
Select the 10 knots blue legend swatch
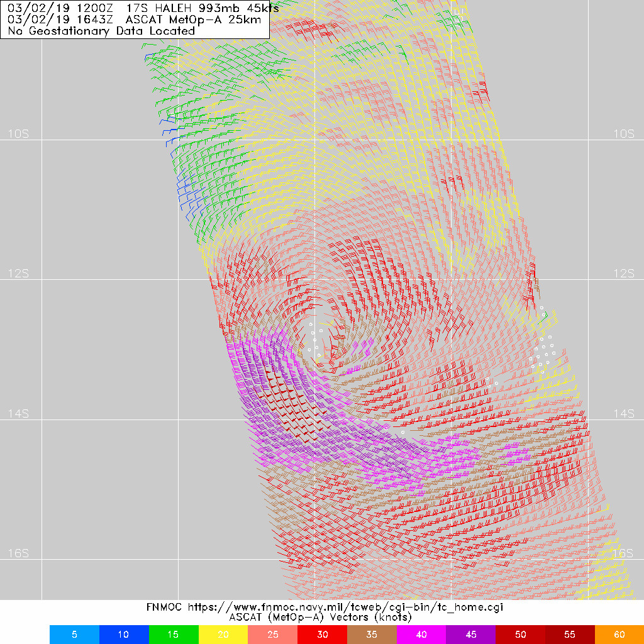coord(124,635)
